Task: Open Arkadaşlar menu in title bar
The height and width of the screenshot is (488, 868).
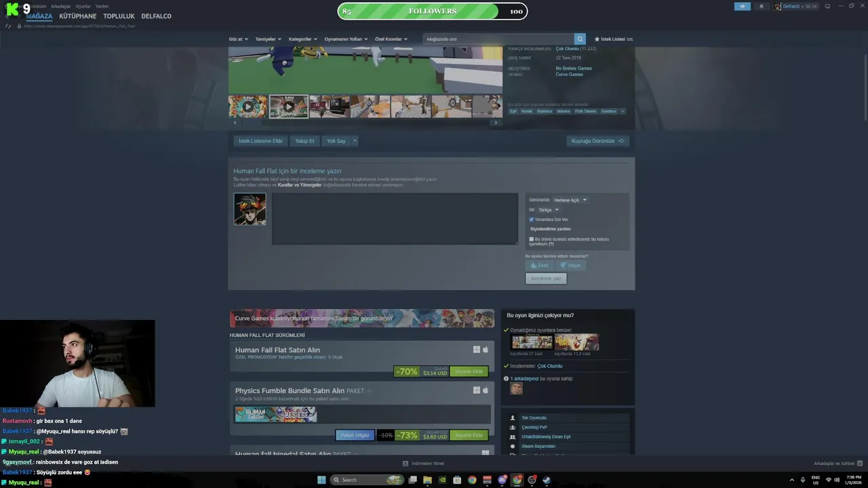Action: point(61,6)
